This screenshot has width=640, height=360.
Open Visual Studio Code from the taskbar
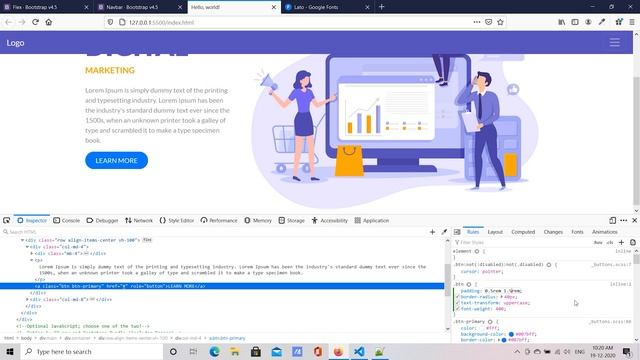359,351
